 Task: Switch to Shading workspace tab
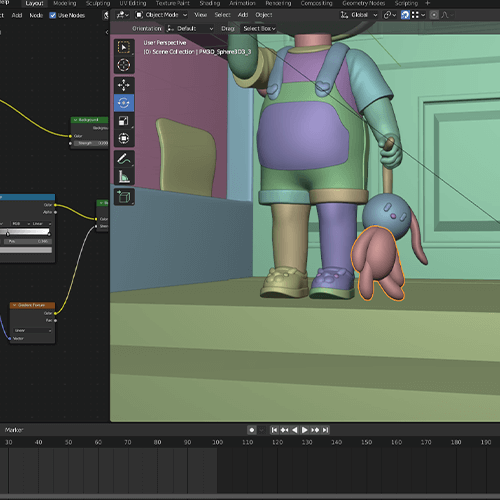point(210,3)
